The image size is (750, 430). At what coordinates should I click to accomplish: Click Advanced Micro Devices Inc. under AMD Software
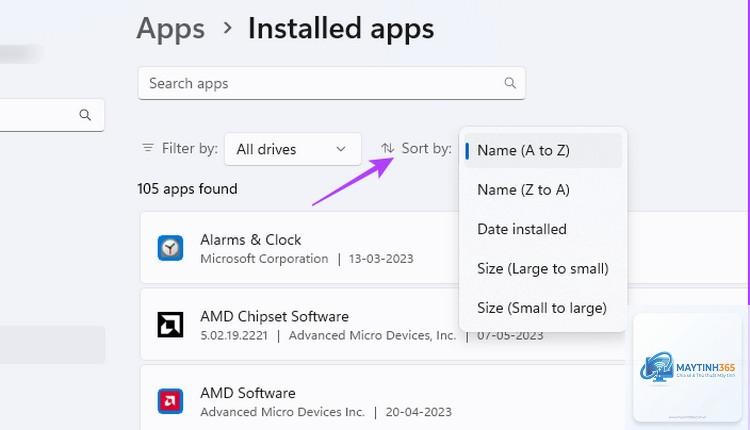(282, 412)
